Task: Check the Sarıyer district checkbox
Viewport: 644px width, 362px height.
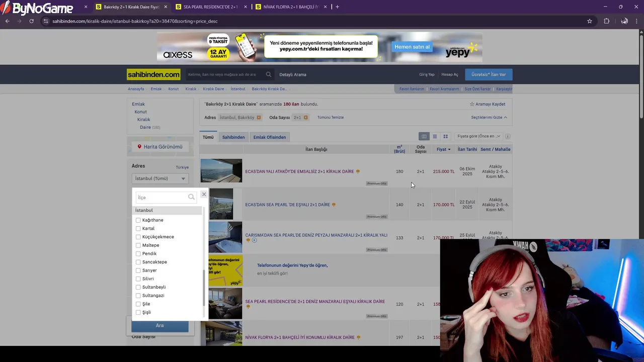Action: tap(138, 270)
